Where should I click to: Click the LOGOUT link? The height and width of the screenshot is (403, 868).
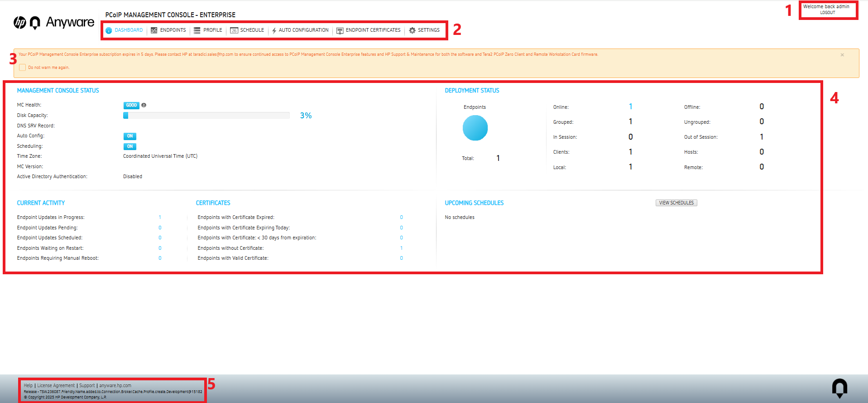coord(827,13)
